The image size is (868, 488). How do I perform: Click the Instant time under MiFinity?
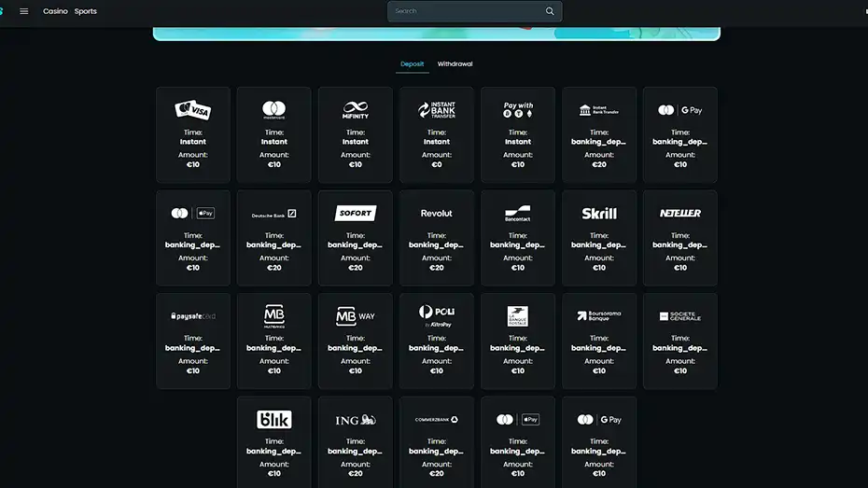(356, 142)
